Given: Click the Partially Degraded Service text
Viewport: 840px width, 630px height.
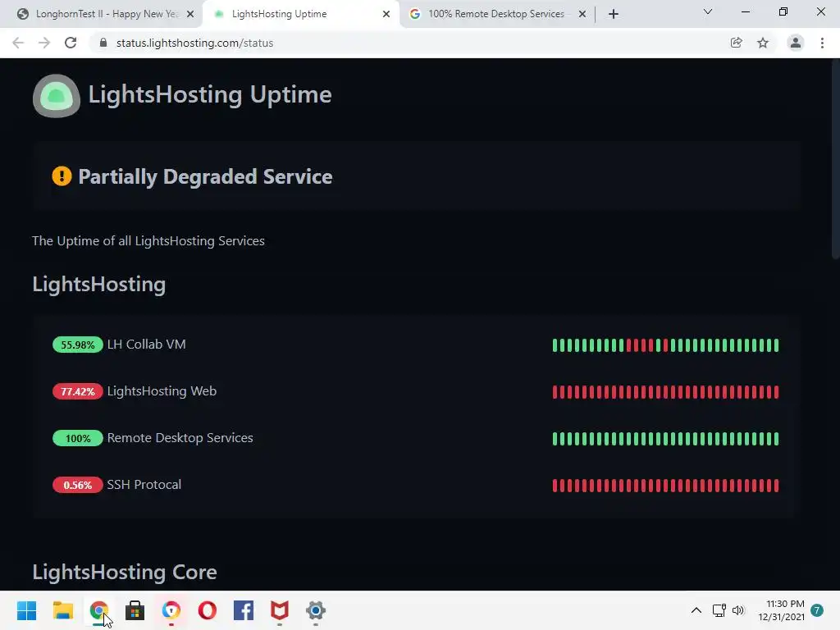Looking at the screenshot, I should coord(205,177).
